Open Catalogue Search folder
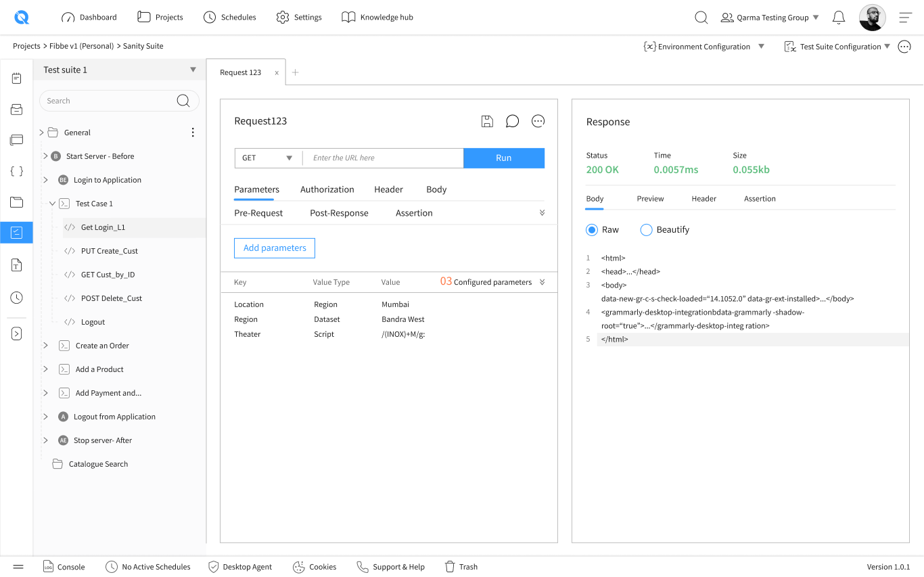The image size is (924, 577). tap(90, 464)
